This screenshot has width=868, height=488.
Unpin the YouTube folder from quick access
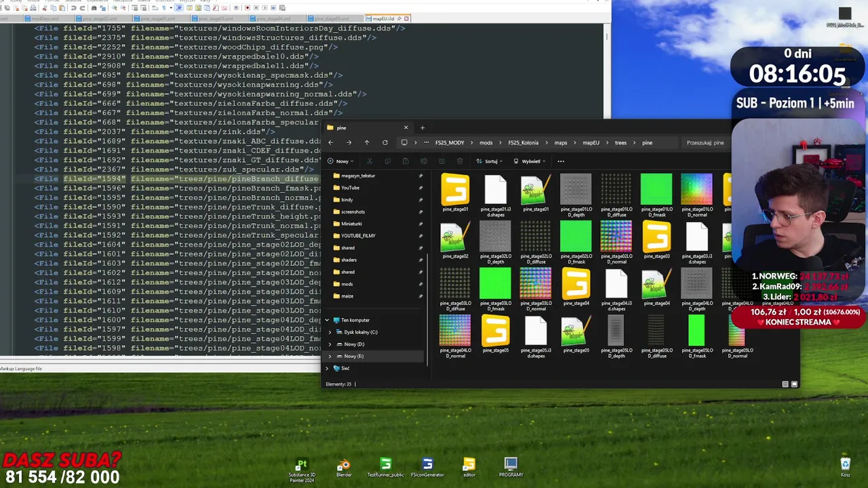pos(420,188)
